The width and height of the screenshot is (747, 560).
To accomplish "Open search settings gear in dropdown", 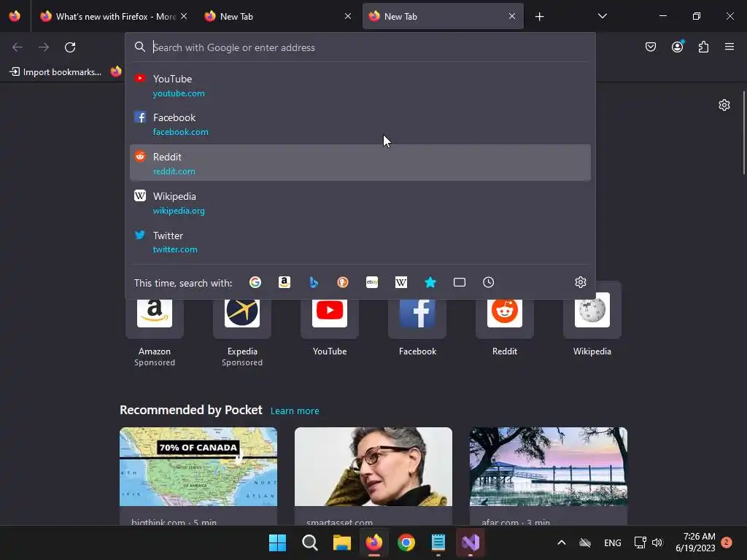I will 580,282.
